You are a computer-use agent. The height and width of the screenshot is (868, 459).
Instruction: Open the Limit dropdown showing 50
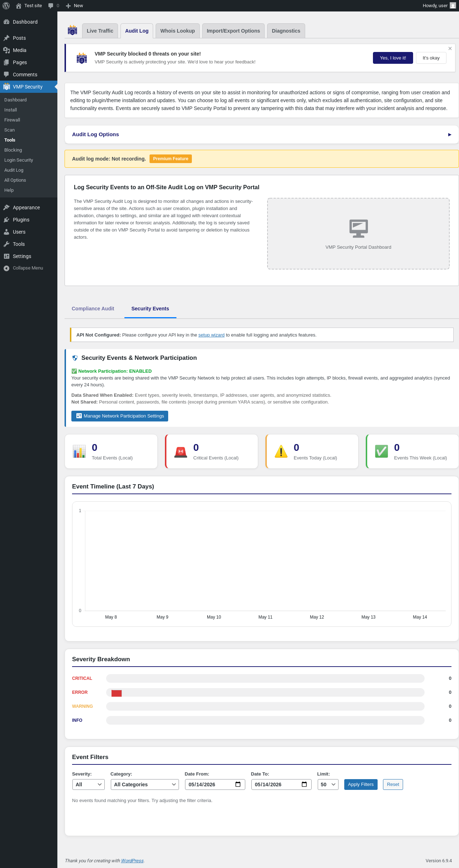pyautogui.click(x=328, y=784)
